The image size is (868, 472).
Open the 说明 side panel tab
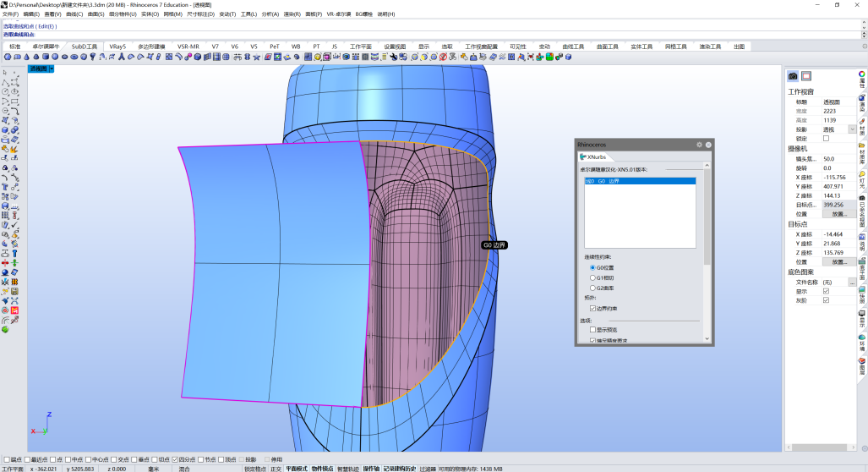862,243
